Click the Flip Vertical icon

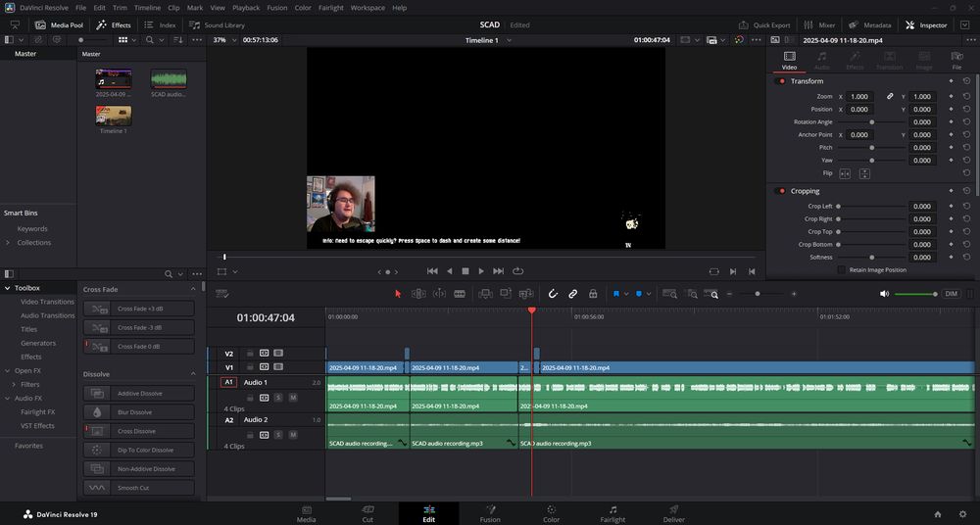(x=864, y=173)
